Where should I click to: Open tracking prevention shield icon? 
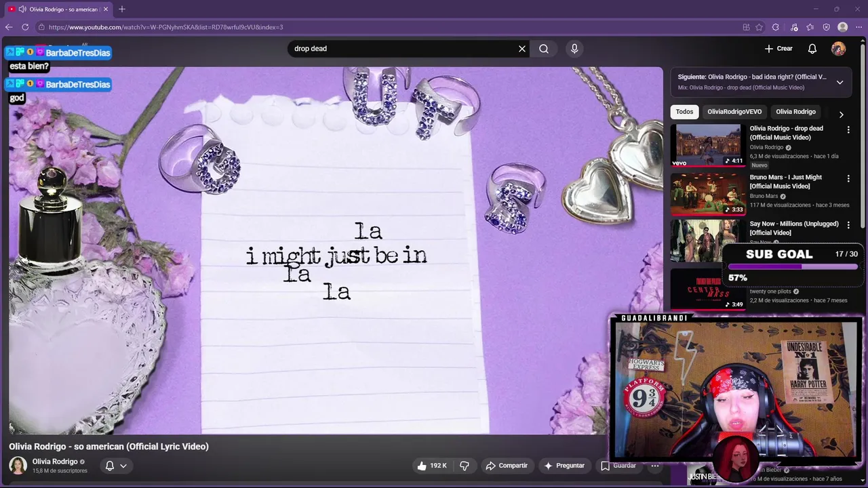(826, 27)
